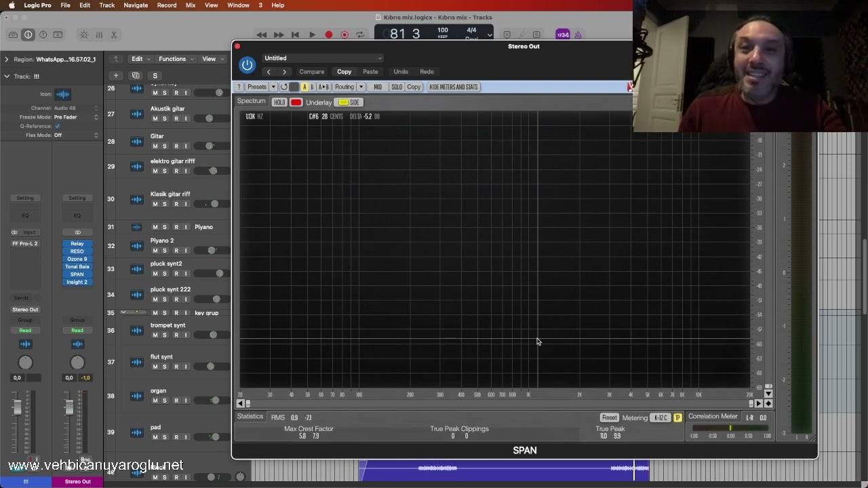Screen dimensions: 868x488
Task: Open SPAN help question mark
Action: [239, 87]
